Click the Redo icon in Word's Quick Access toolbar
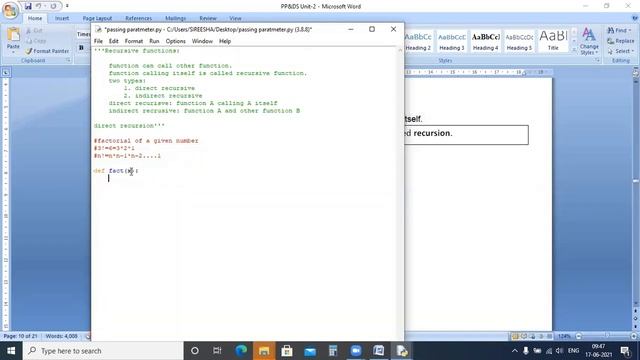 point(53,6)
